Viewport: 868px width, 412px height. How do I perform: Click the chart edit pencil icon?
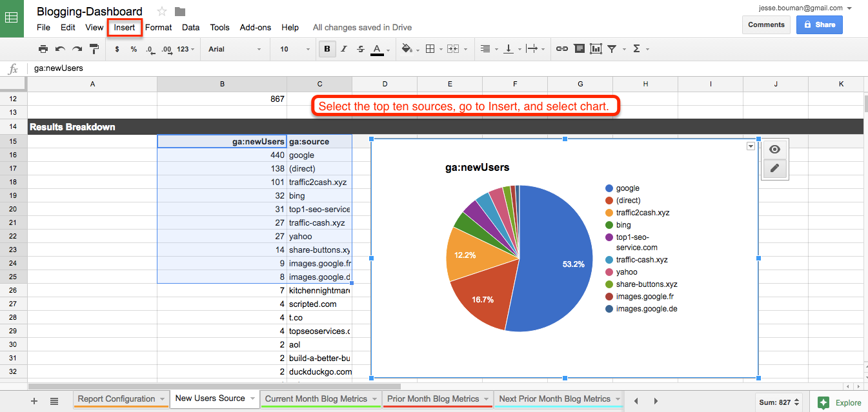point(774,168)
